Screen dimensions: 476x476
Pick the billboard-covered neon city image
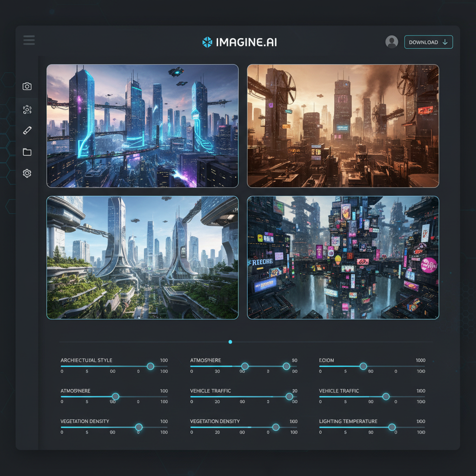(343, 258)
